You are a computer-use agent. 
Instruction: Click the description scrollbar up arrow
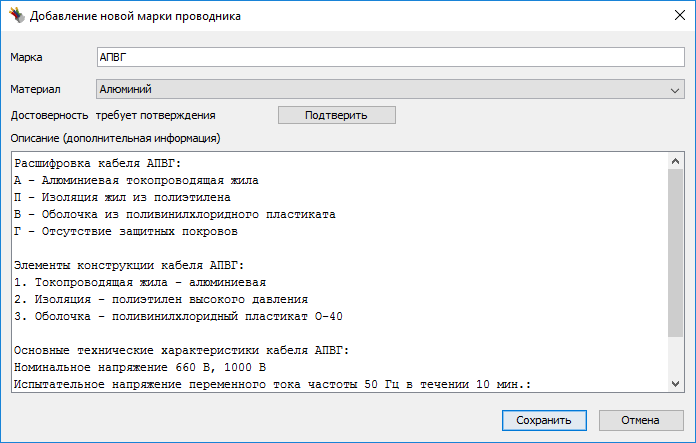[x=675, y=161]
